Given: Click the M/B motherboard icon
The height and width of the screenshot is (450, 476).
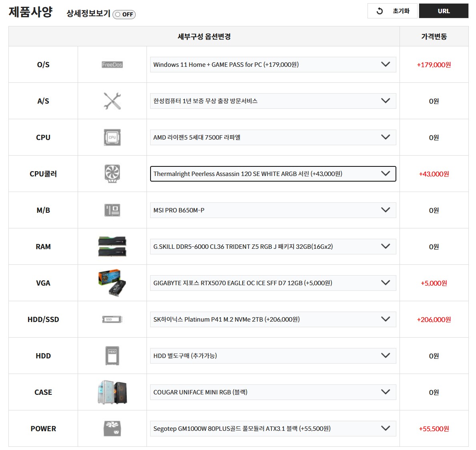Looking at the screenshot, I should pyautogui.click(x=112, y=210).
